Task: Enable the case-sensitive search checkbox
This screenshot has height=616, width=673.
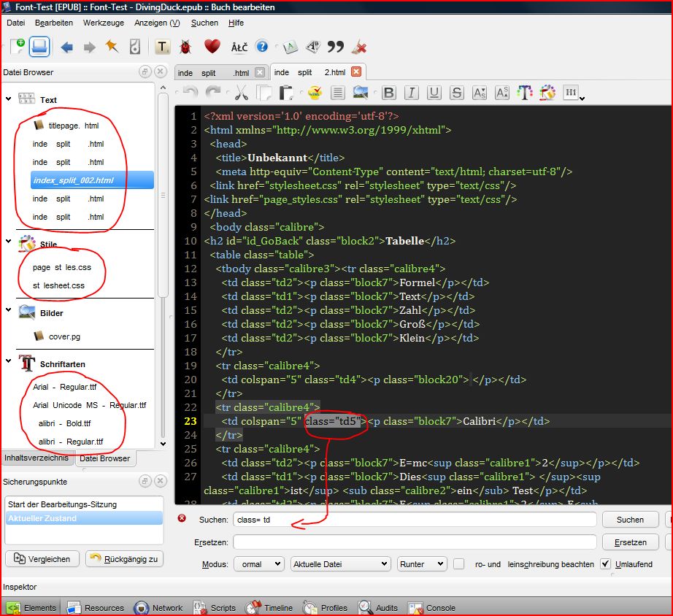Action: (x=458, y=564)
